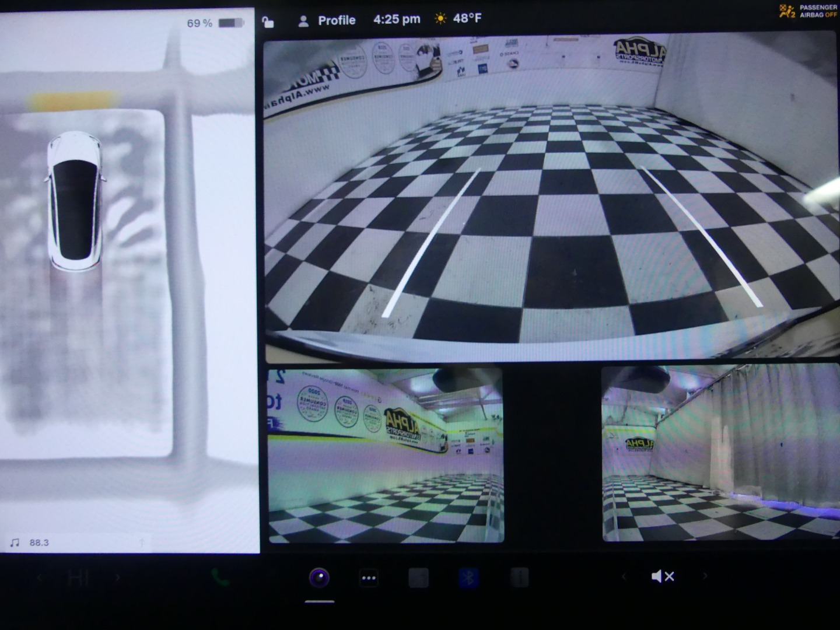Select the right side repeater camera view

click(x=720, y=454)
